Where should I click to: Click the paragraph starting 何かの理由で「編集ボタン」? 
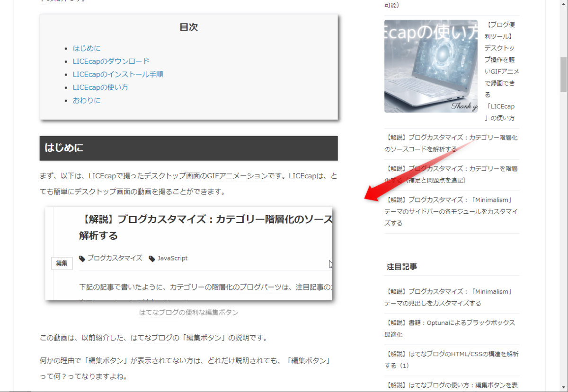coord(186,368)
